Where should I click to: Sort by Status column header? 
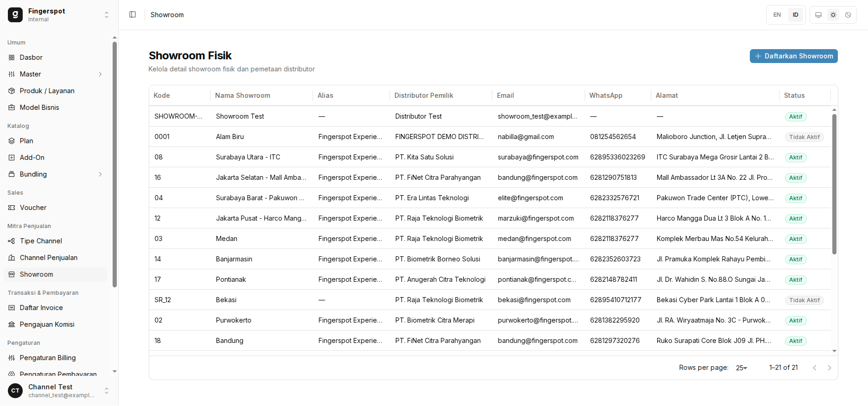coord(794,95)
